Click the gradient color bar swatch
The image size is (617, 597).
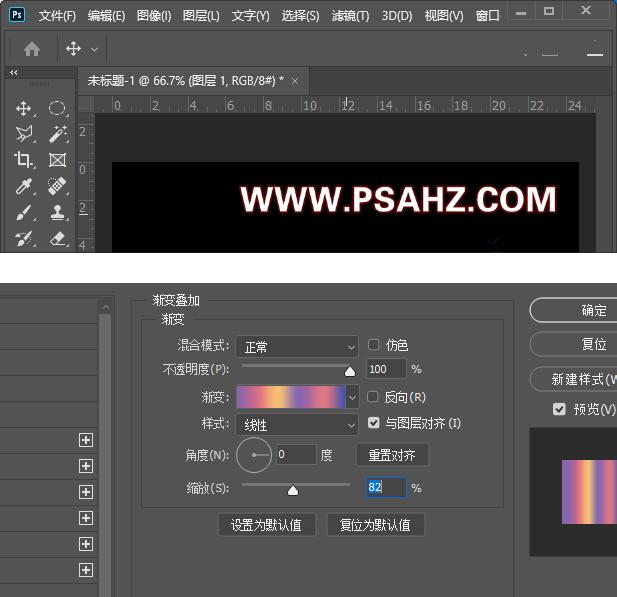[291, 397]
